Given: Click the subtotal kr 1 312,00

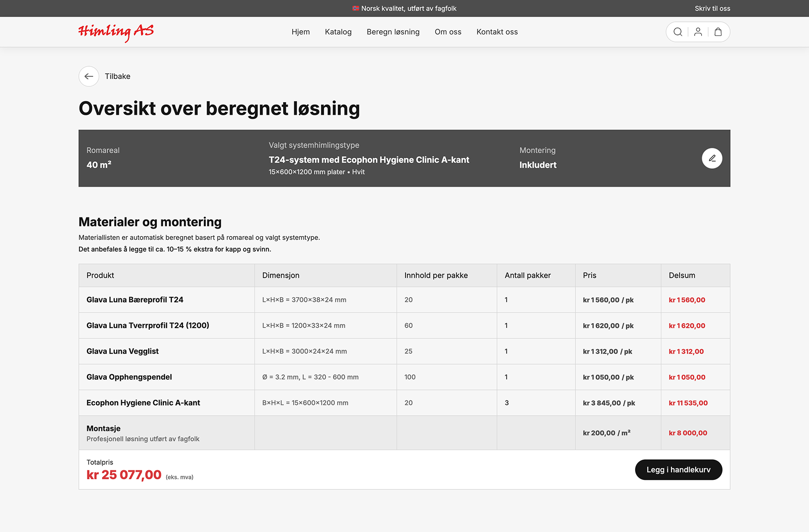Looking at the screenshot, I should tap(686, 351).
